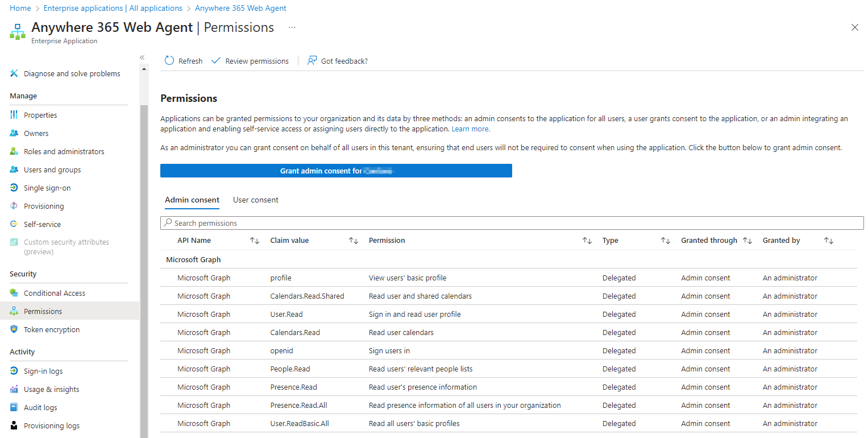The height and width of the screenshot is (438, 868).
Task: Open Audit logs in the sidebar
Action: point(40,407)
